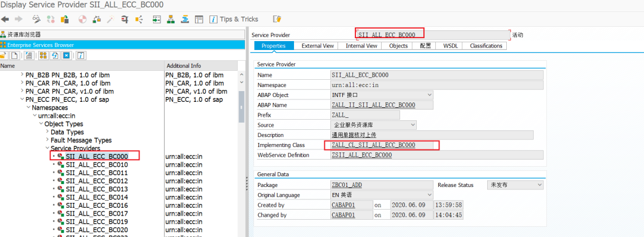
Task: Click the info icon in browser toolbar
Action: point(81,55)
